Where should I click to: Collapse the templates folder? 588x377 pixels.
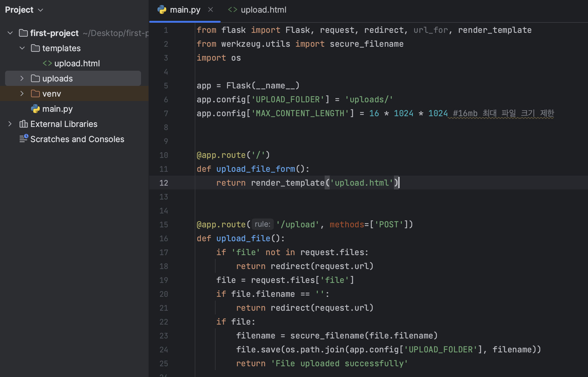(22, 48)
